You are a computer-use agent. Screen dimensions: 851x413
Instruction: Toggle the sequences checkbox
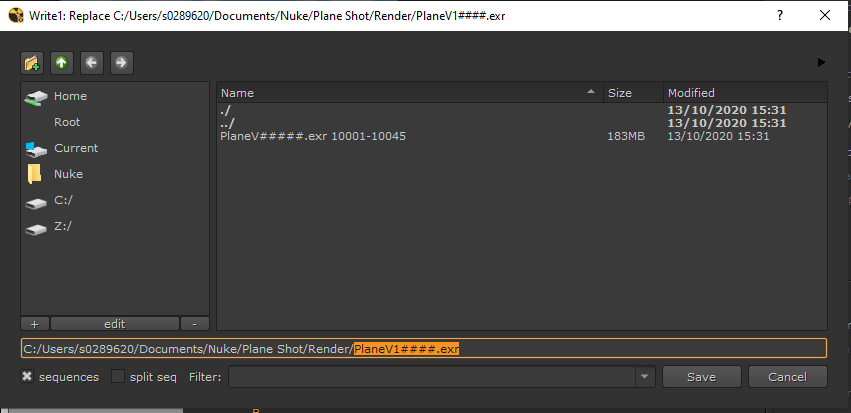coord(27,376)
